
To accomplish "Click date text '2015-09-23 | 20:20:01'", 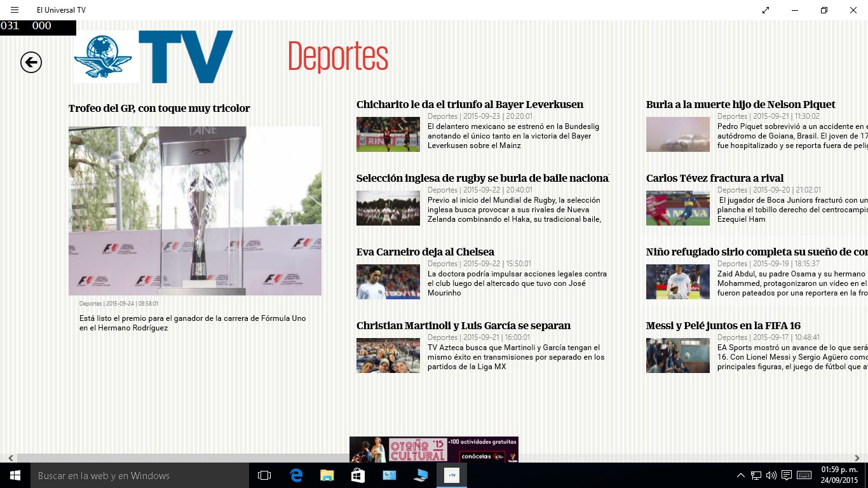I will click(498, 116).
